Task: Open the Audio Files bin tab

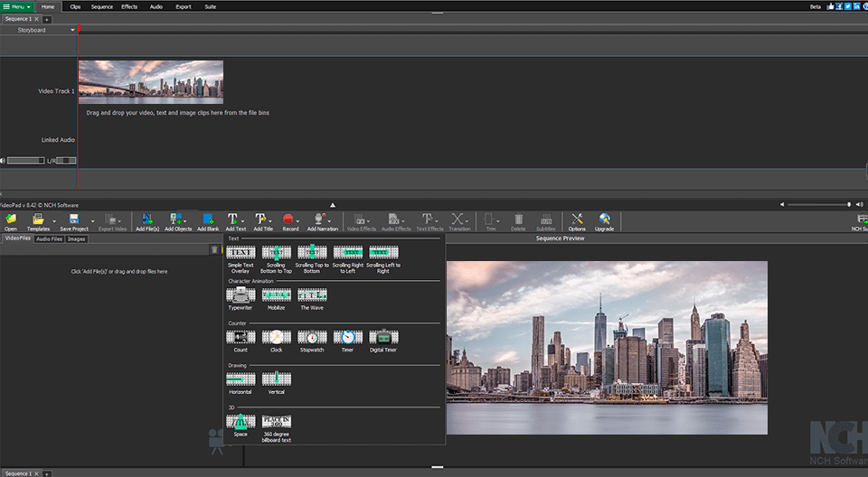Action: pyautogui.click(x=49, y=238)
